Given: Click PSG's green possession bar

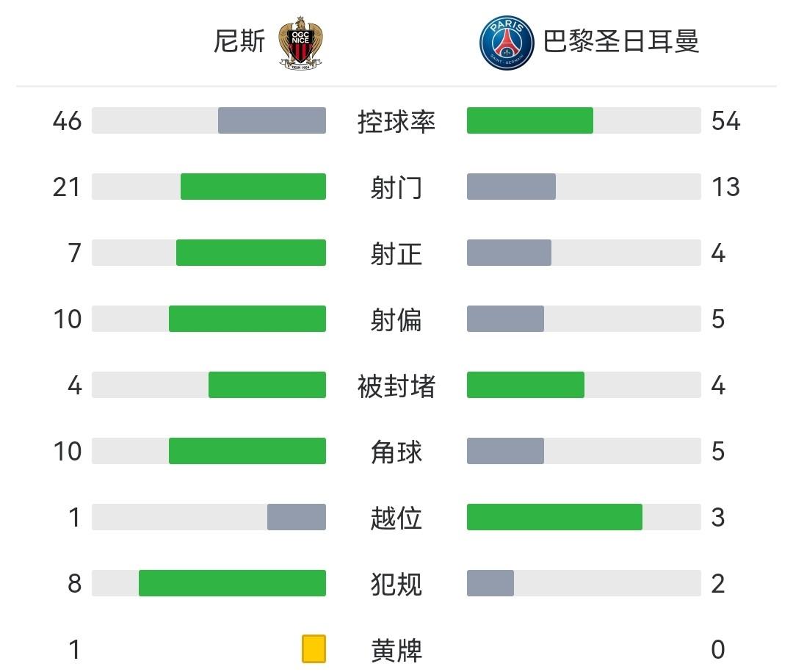Looking at the screenshot, I should pyautogui.click(x=529, y=120).
